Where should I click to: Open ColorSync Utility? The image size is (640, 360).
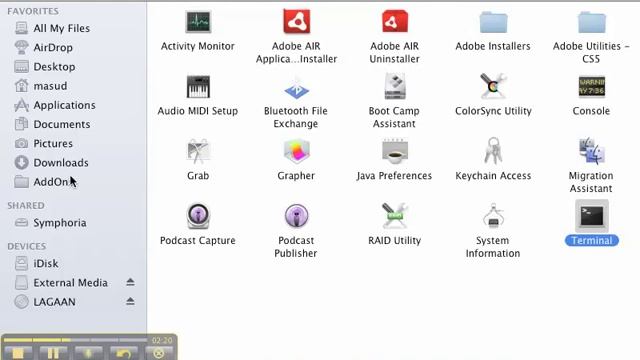[493, 86]
